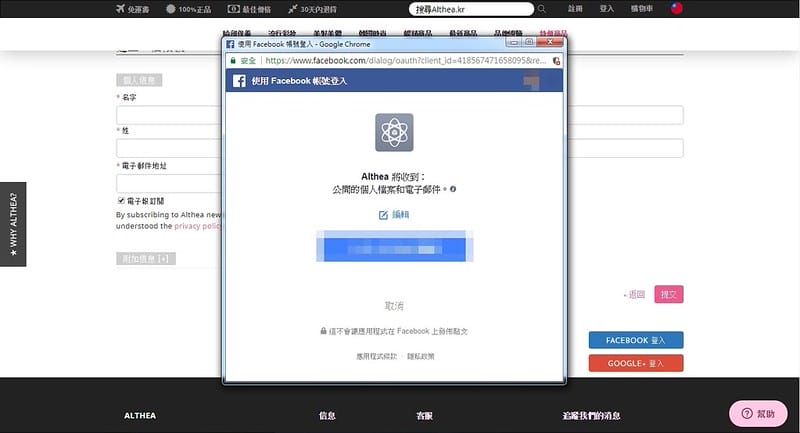The height and width of the screenshot is (433, 800).
Task: Click the privacy policy link in the signup form
Action: (x=198, y=226)
